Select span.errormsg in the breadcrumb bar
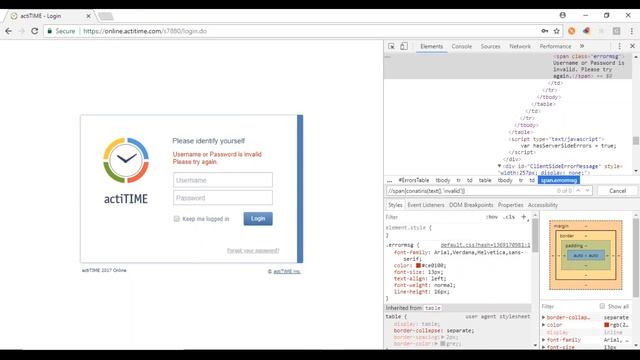This screenshot has height=360, width=640. coord(559,180)
